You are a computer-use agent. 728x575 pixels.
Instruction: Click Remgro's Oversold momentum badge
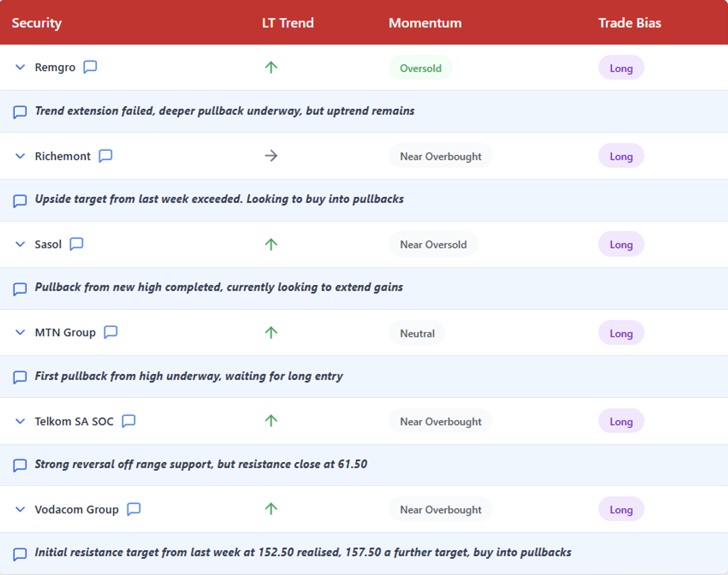(x=420, y=68)
